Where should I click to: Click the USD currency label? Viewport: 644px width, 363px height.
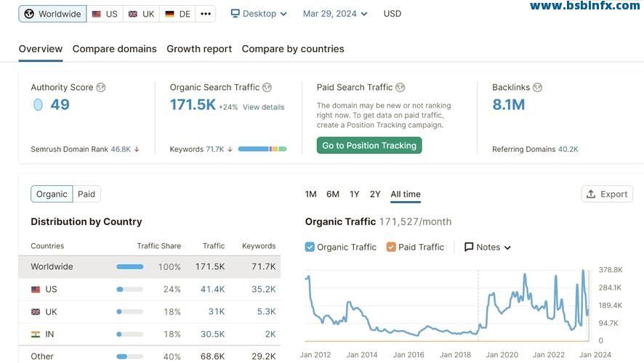[393, 14]
